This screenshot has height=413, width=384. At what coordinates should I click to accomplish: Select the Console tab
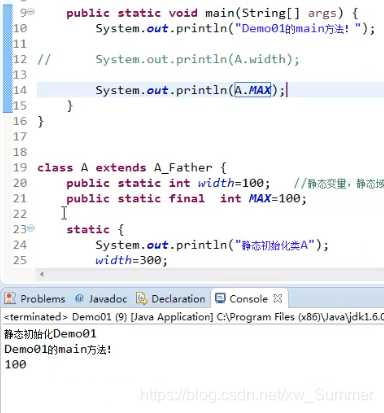coord(248,299)
